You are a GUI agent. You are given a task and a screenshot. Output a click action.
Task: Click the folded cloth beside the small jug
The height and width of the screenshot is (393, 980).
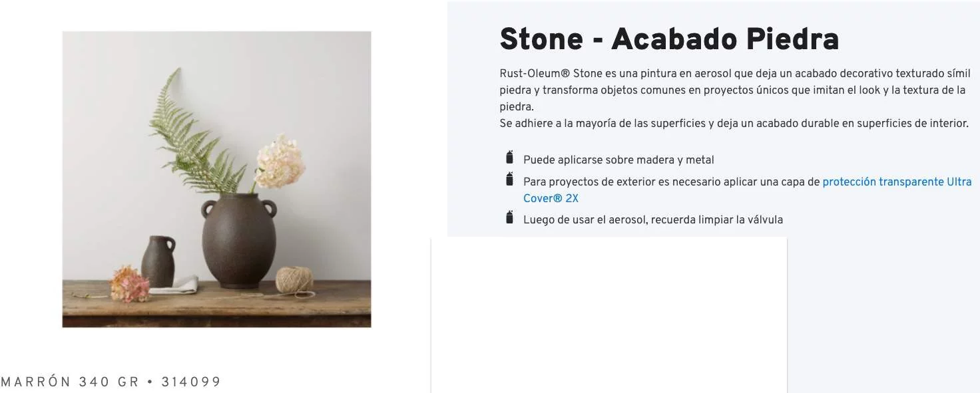pyautogui.click(x=178, y=286)
